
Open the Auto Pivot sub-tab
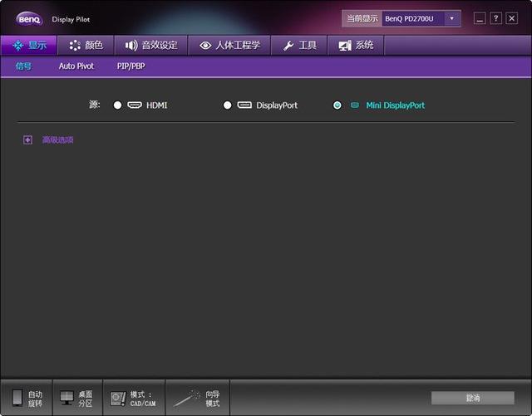pyautogui.click(x=76, y=66)
